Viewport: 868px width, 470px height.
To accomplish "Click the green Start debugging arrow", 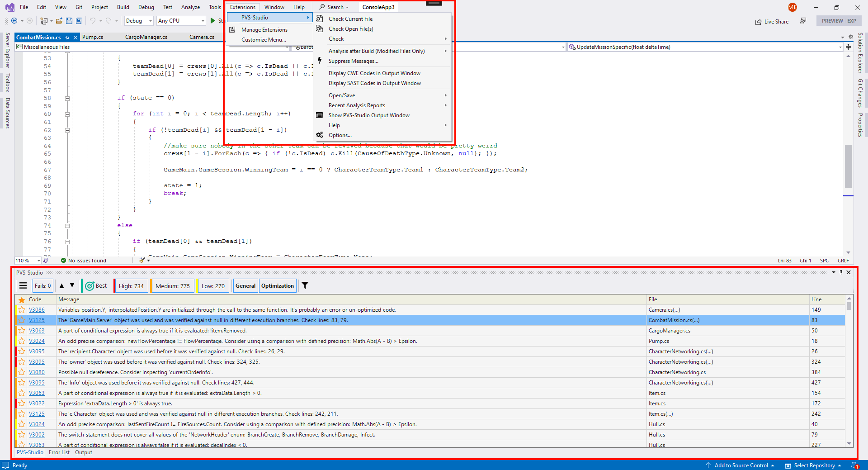I will pyautogui.click(x=213, y=21).
